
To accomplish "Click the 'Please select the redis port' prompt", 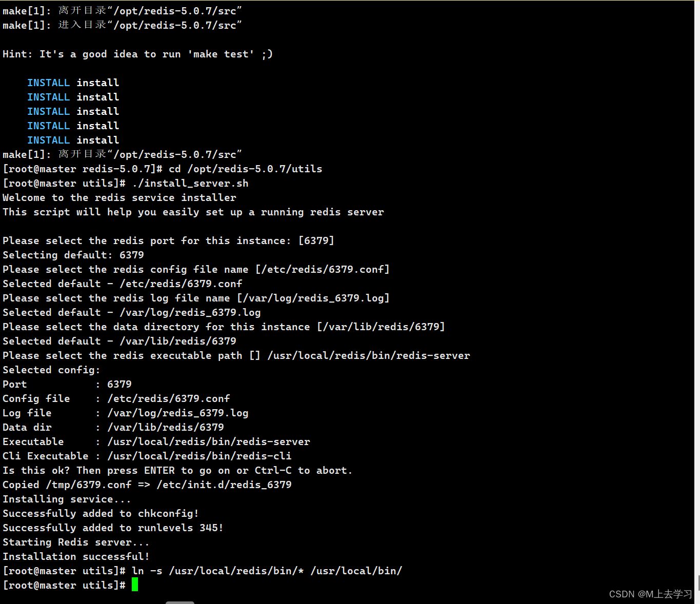I will tap(168, 240).
